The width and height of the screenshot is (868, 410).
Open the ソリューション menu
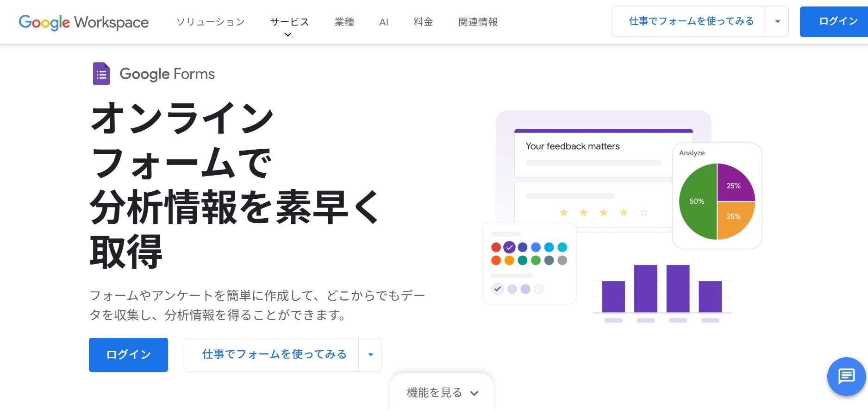[x=211, y=22]
